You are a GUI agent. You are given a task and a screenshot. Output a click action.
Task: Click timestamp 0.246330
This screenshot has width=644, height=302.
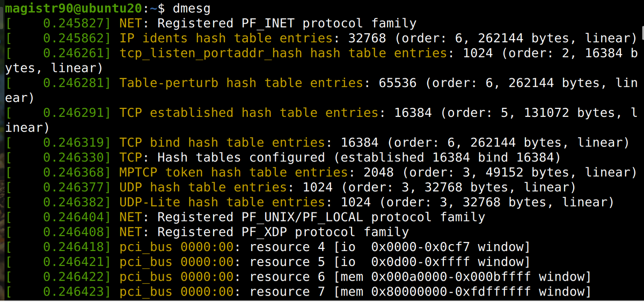[x=73, y=158]
